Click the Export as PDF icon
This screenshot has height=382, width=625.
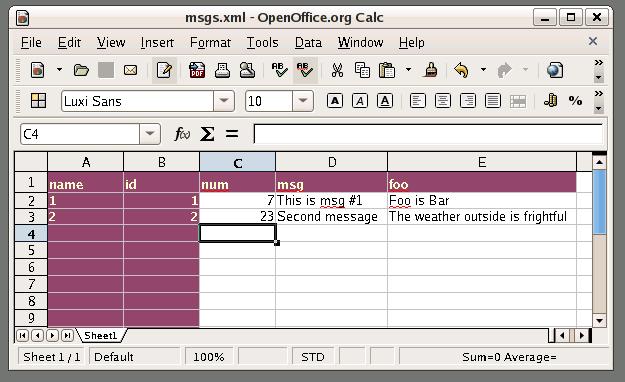pyautogui.click(x=197, y=71)
